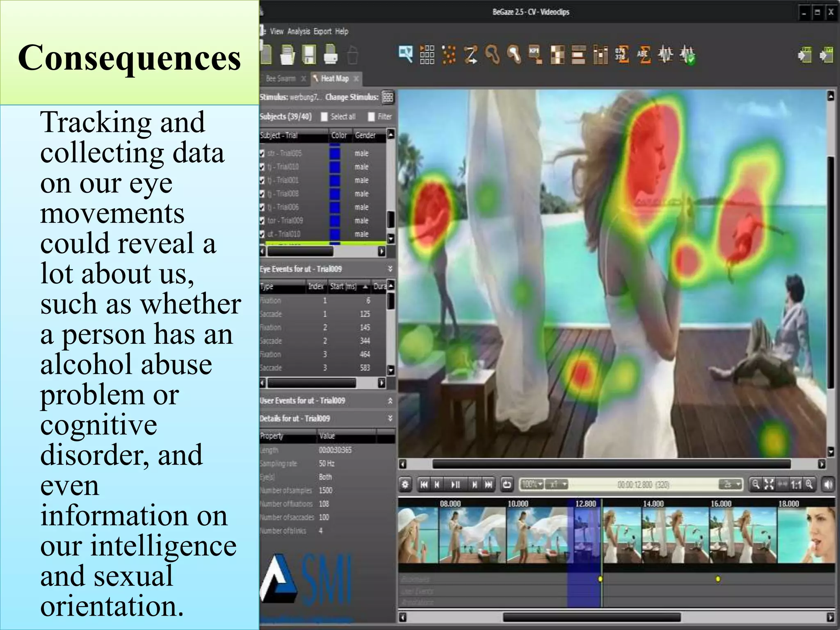
Task: Tick the Select all checkbox
Action: click(x=324, y=117)
